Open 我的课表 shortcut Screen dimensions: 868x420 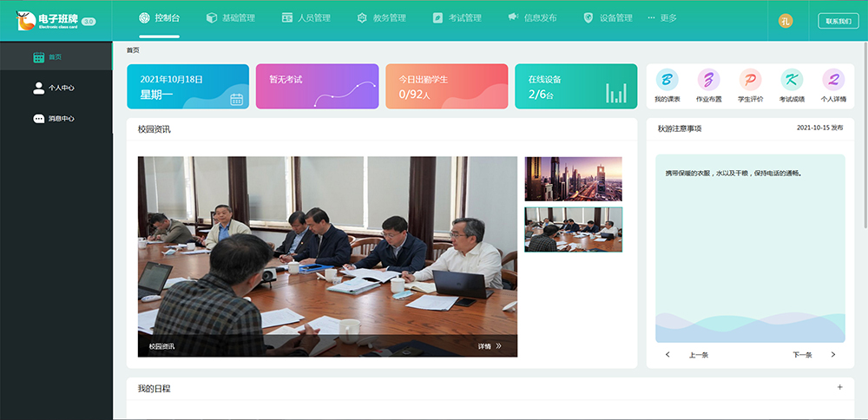click(667, 86)
